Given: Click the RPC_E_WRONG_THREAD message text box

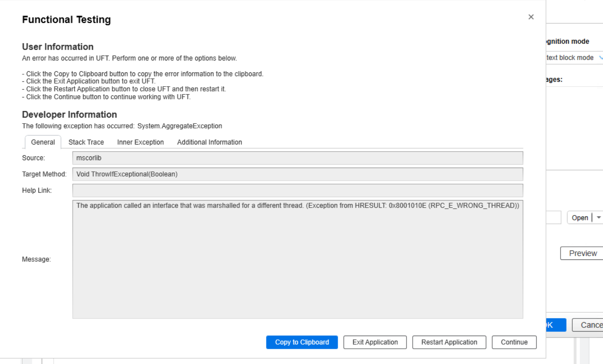Looking at the screenshot, I should (298, 259).
